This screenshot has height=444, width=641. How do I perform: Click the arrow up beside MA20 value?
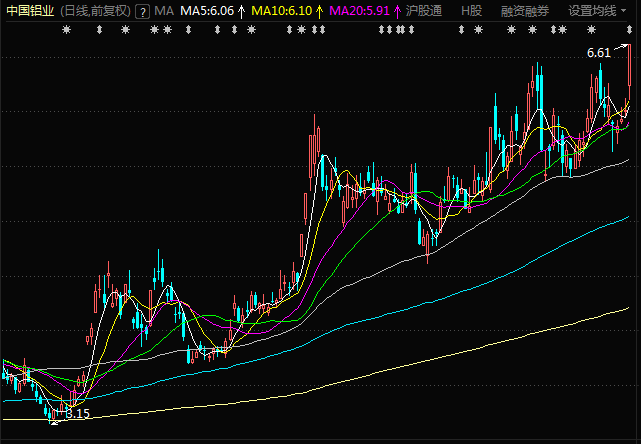[x=396, y=11]
